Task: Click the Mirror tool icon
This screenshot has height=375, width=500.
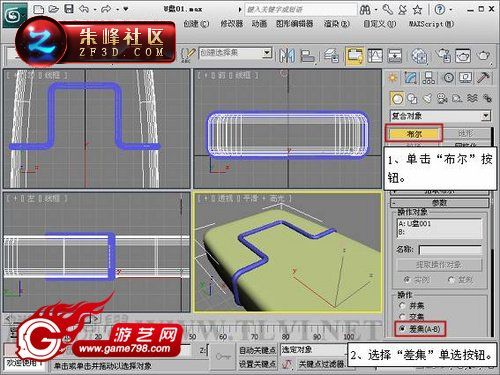Action: click(x=286, y=55)
